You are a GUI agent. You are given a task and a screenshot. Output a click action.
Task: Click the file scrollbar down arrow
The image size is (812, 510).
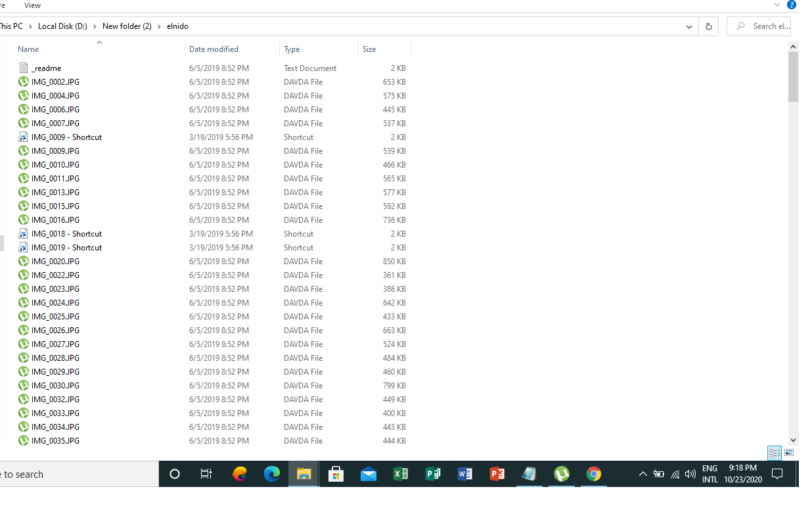coord(793,440)
